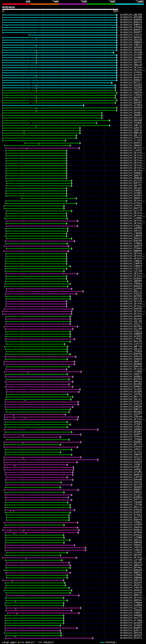This screenshot has width=146, height=644.
Task: Click the white query sequence bar
Action: [x=60, y=10]
